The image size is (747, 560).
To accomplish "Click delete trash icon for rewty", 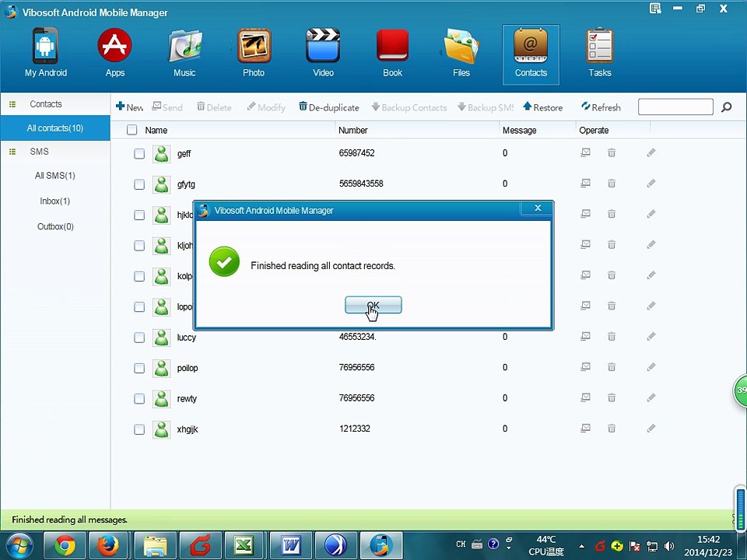I will click(612, 397).
